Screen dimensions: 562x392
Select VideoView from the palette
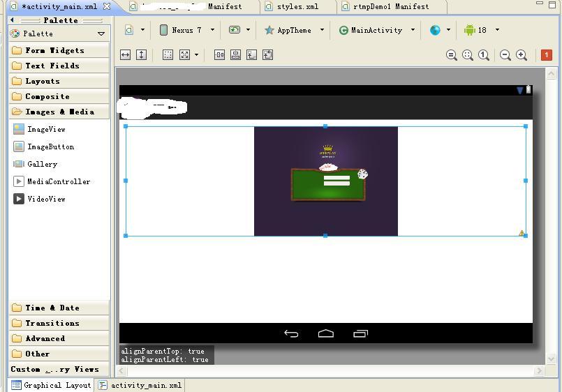pyautogui.click(x=46, y=199)
